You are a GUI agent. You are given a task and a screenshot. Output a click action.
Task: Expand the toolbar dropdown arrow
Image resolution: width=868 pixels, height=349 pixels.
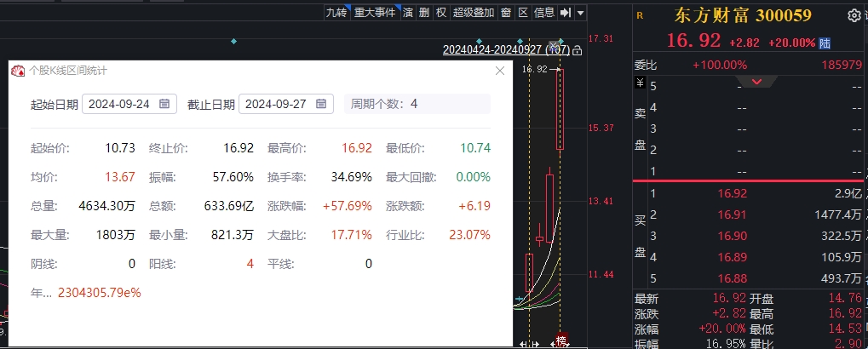580,13
